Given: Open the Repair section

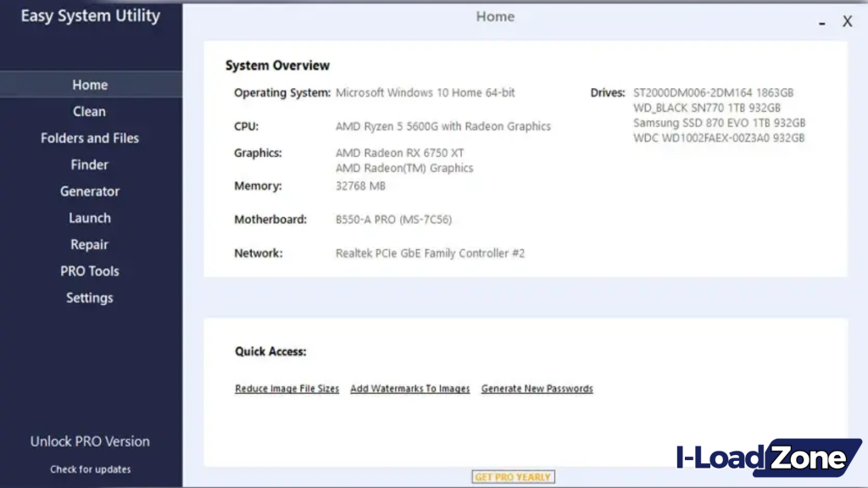Looking at the screenshot, I should point(89,244).
